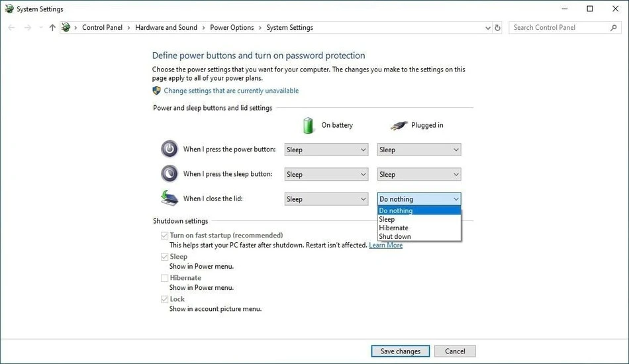The height and width of the screenshot is (364, 629).
Task: Open the recent locations dropdown arrow
Action: point(40,28)
